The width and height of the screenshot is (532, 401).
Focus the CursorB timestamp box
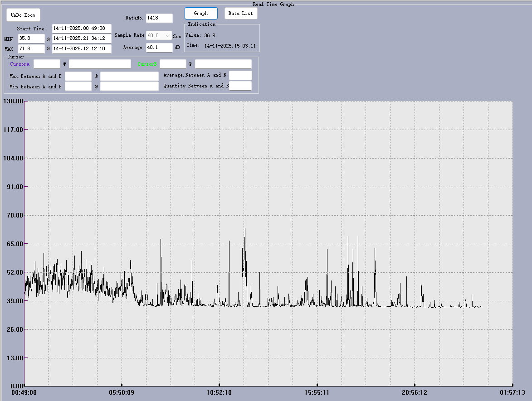tap(223, 64)
